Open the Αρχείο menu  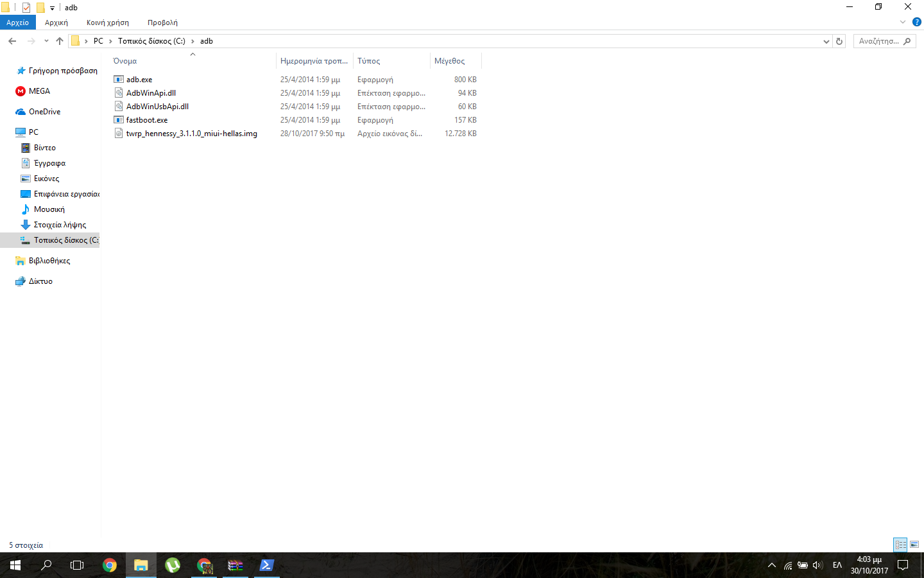tap(17, 22)
